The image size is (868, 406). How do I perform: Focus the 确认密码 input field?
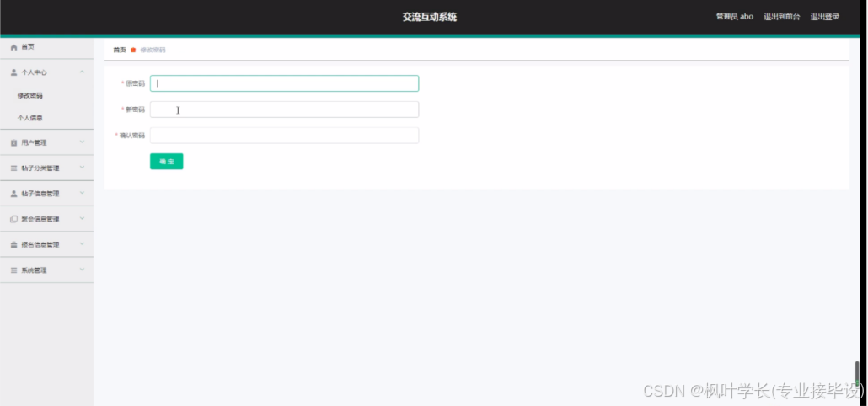click(x=285, y=136)
